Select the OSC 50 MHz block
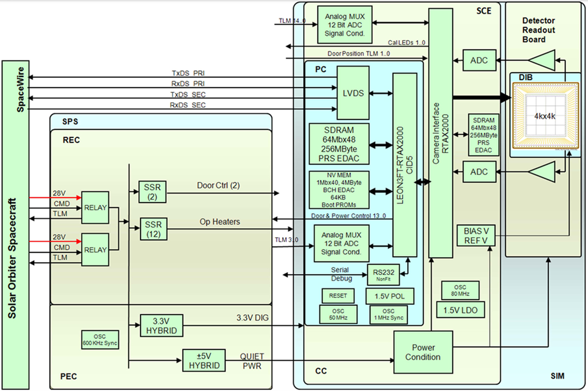The width and height of the screenshot is (588, 391). [338, 314]
